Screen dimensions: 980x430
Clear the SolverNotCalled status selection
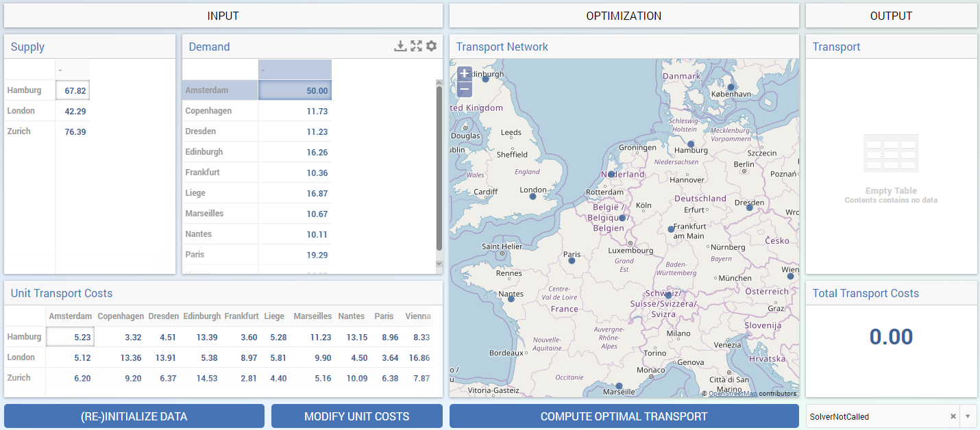click(x=953, y=416)
